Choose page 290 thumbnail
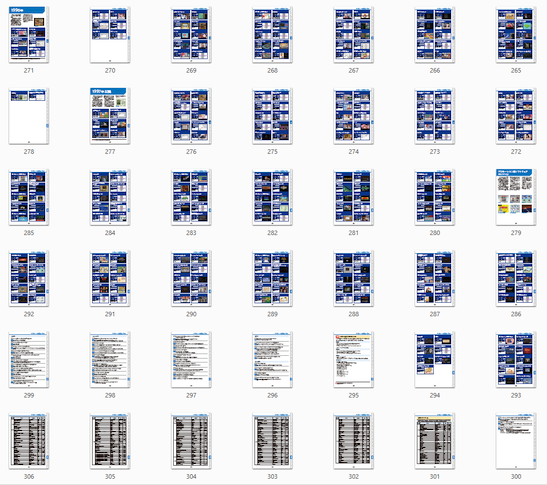This screenshot has height=485, width=547. pyautogui.click(x=191, y=278)
